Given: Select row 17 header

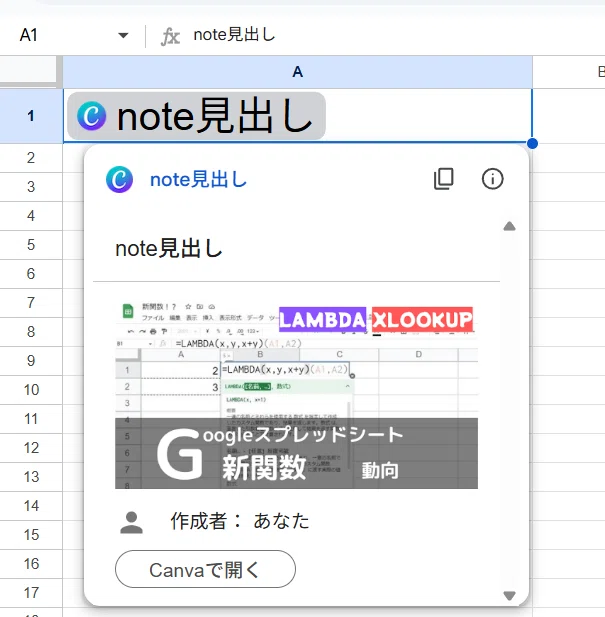Looking at the screenshot, I should click(31, 593).
